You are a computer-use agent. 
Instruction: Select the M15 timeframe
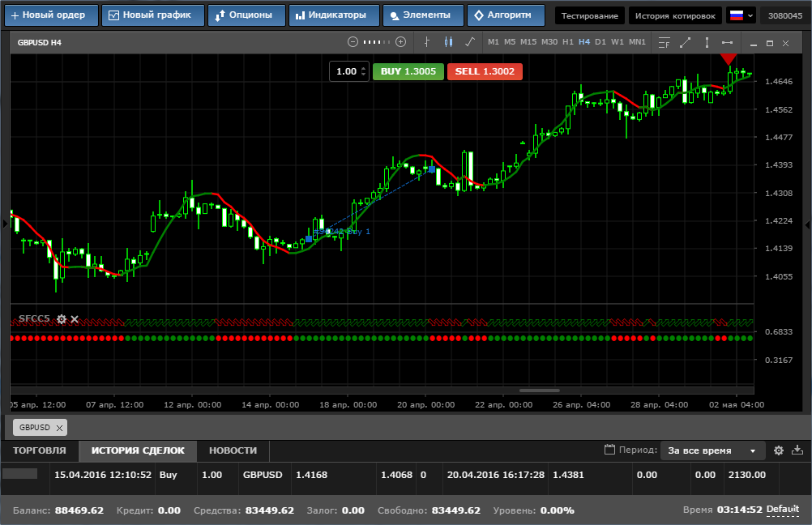pos(528,42)
